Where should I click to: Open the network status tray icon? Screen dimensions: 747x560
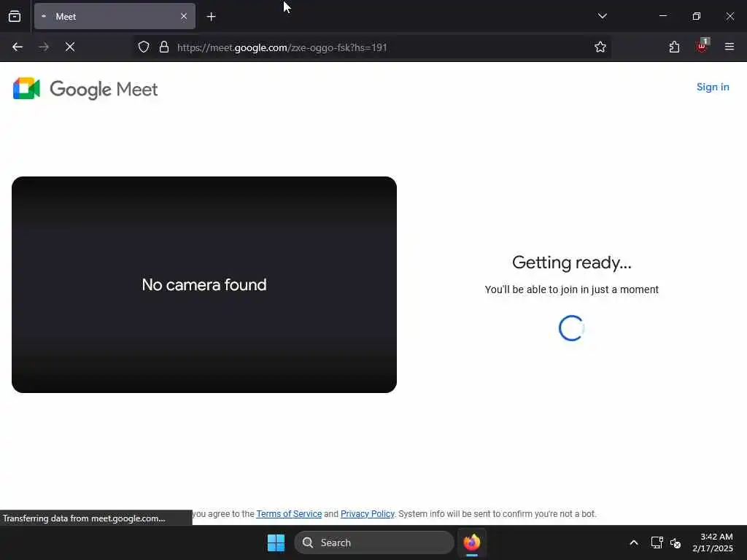coord(657,542)
